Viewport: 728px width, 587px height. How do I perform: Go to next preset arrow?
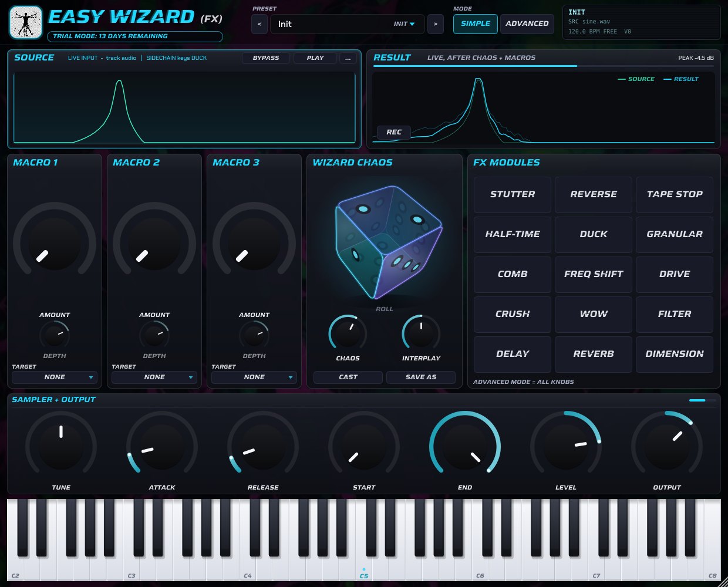pos(435,24)
